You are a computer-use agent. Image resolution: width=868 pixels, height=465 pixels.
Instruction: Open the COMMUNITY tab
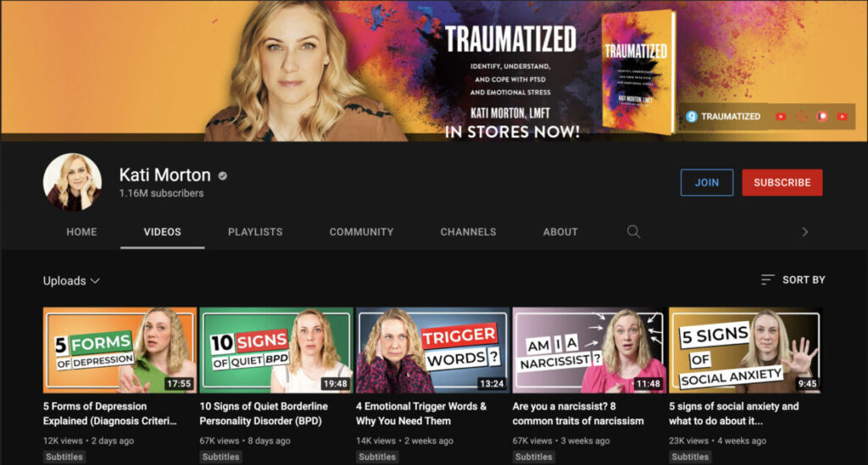point(361,232)
